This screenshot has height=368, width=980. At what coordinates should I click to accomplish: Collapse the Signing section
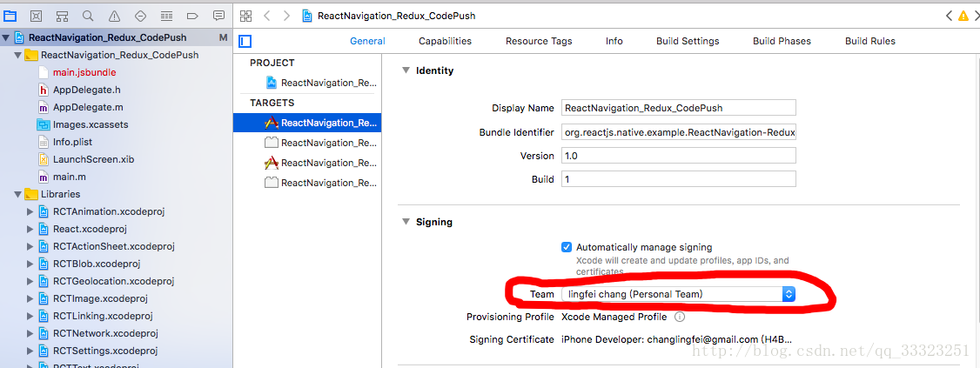406,222
